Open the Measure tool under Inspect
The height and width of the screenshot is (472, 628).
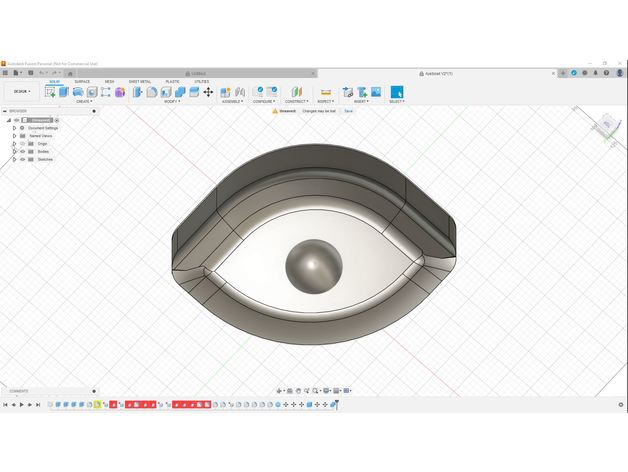pyautogui.click(x=325, y=92)
